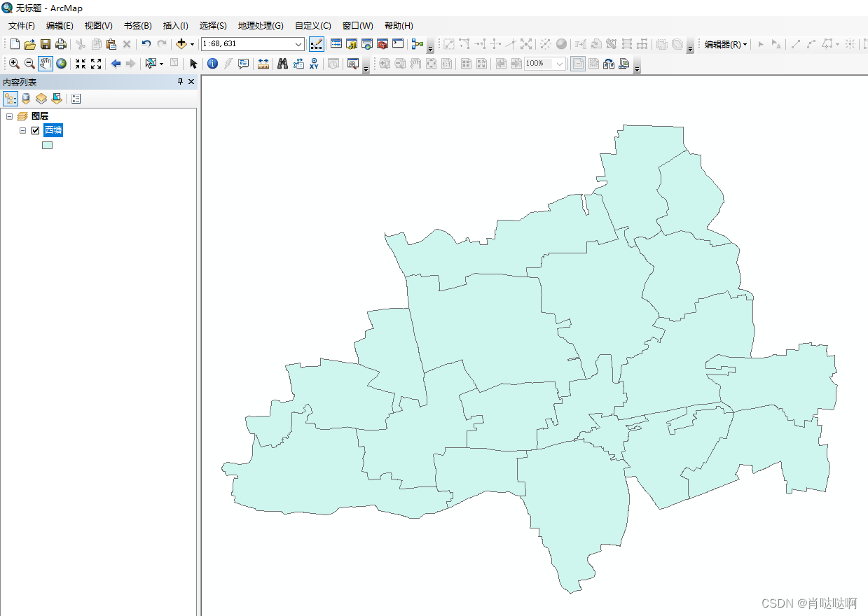Image resolution: width=868 pixels, height=616 pixels.
Task: Launch the ModelBuilder window icon
Action: coord(418,44)
